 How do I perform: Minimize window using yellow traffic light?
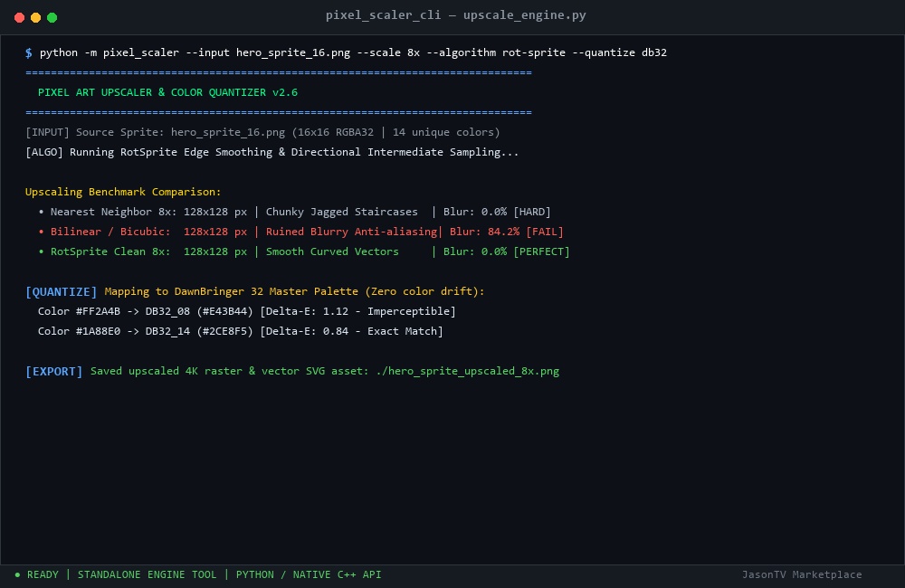[x=36, y=18]
